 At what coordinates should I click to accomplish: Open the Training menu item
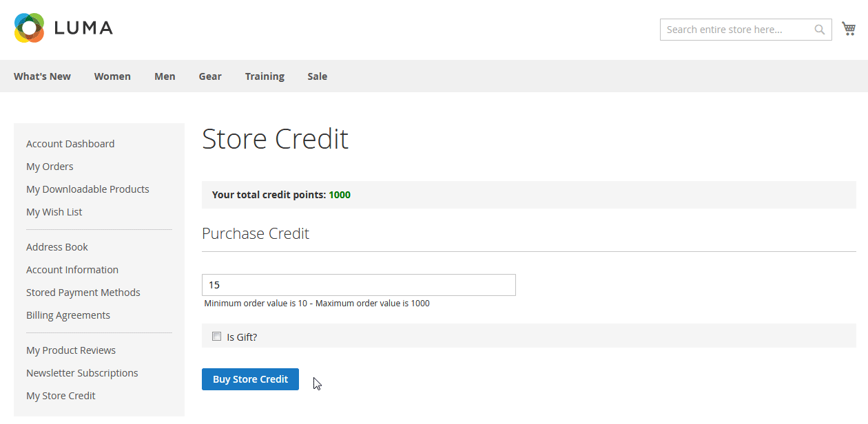(265, 76)
